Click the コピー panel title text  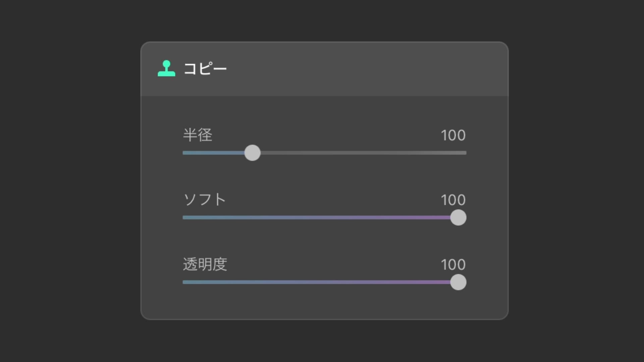[x=205, y=69]
